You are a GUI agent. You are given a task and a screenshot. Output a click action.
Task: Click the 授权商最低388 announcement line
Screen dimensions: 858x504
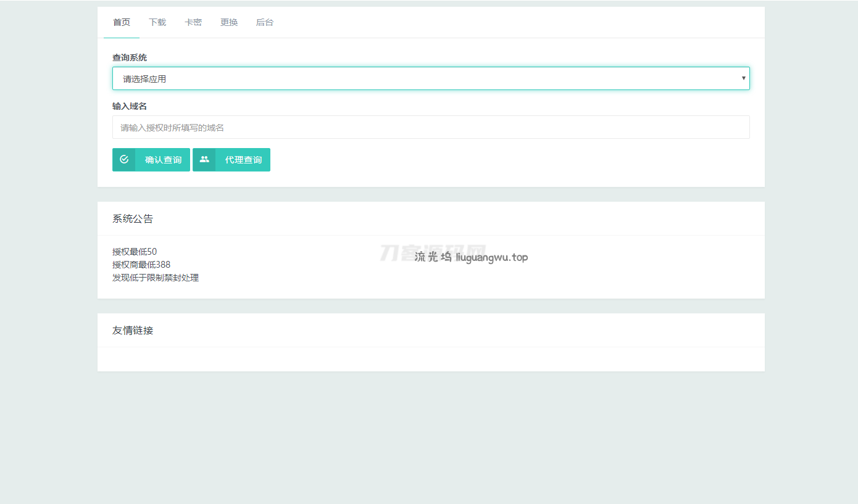(x=141, y=265)
